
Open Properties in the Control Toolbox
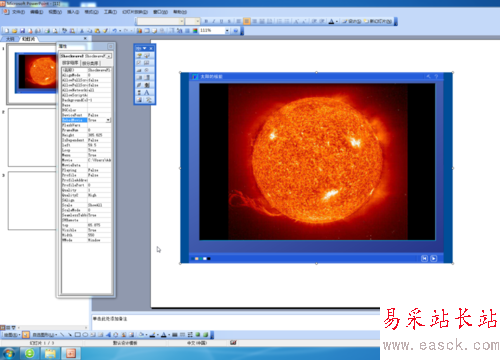[139, 55]
